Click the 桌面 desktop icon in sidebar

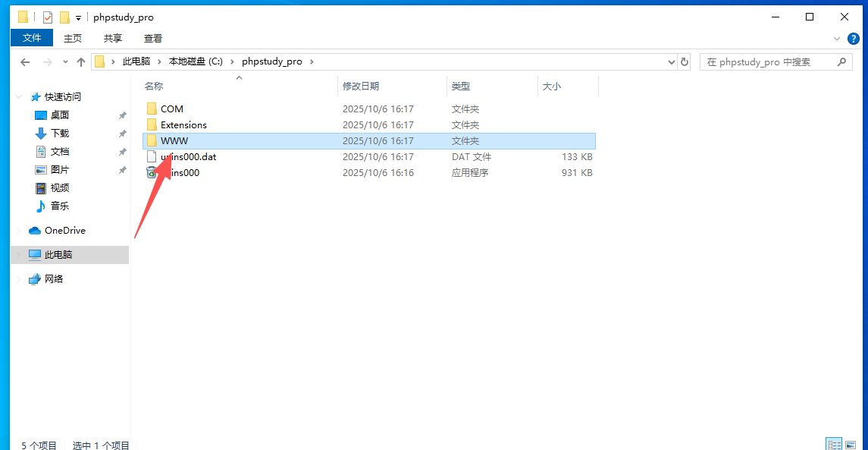[40, 115]
